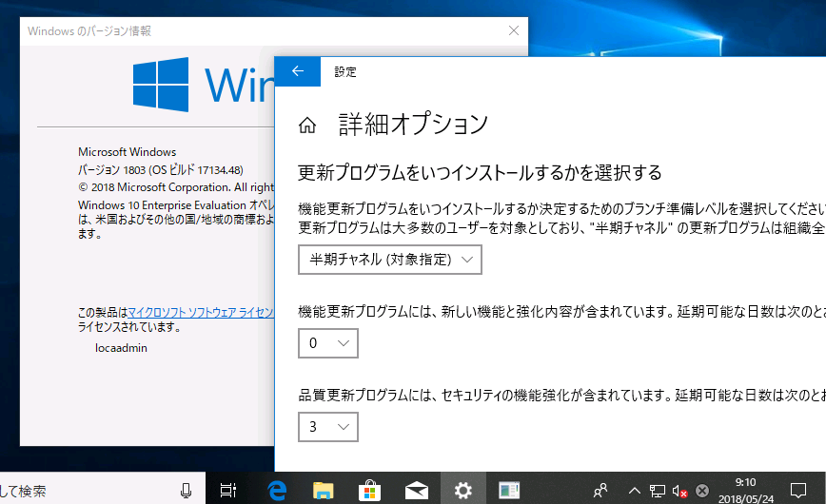Click the Microsoft Windows label in winver
Image resolution: width=826 pixels, height=504 pixels.
tap(127, 151)
